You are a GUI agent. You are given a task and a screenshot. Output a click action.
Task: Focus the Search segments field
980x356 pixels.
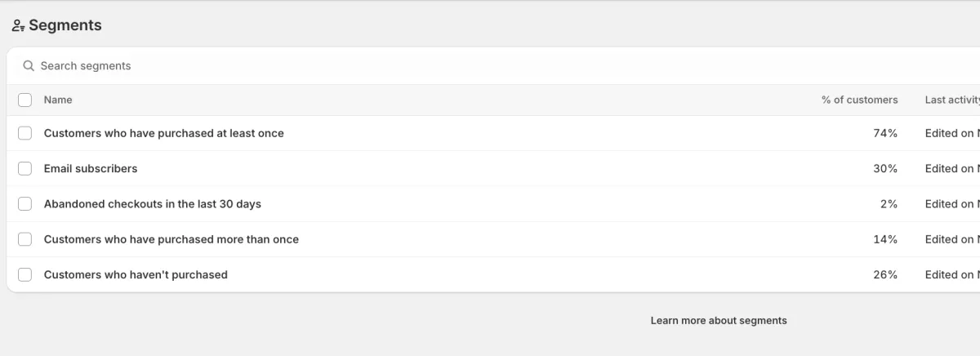[327, 66]
